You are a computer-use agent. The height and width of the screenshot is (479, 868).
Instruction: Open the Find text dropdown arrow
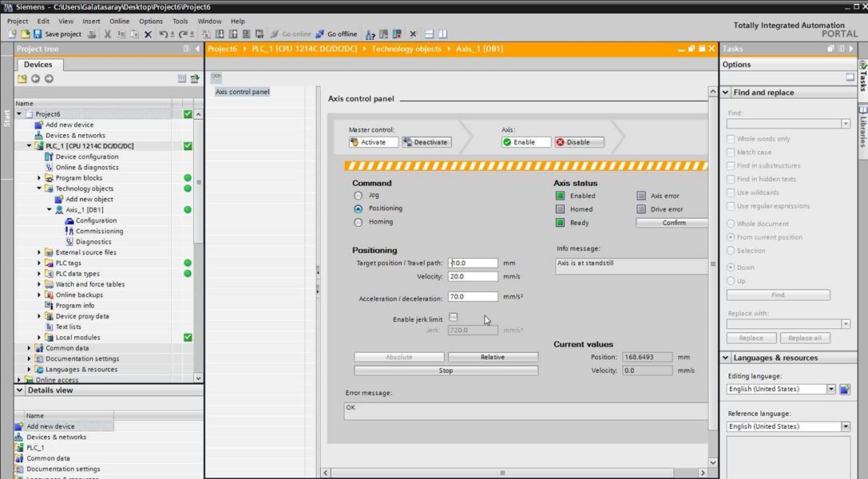846,124
